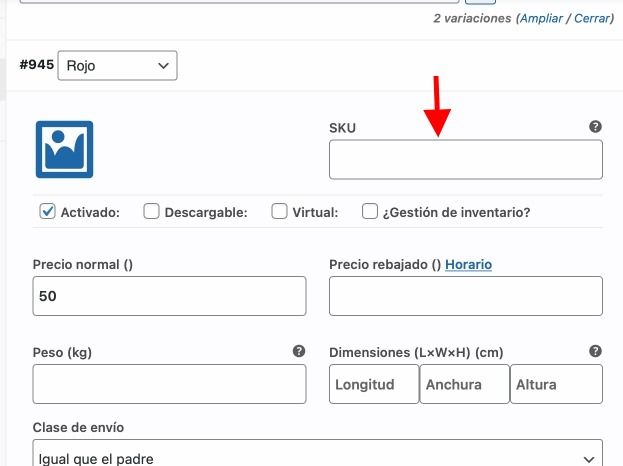
Task: Click the variation image placeholder icon
Action: click(64, 149)
